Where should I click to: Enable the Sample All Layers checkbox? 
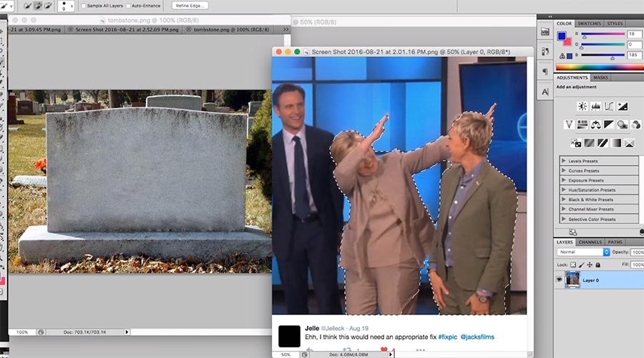tap(84, 6)
